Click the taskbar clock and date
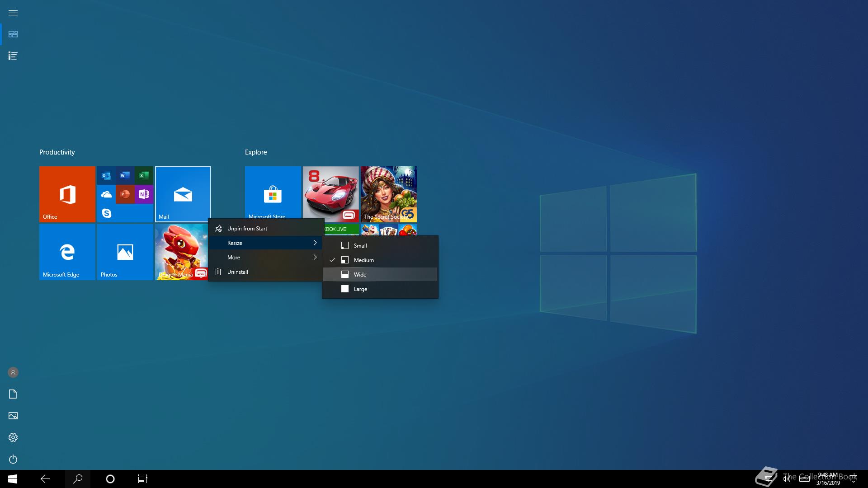The height and width of the screenshot is (488, 868). coord(828,479)
